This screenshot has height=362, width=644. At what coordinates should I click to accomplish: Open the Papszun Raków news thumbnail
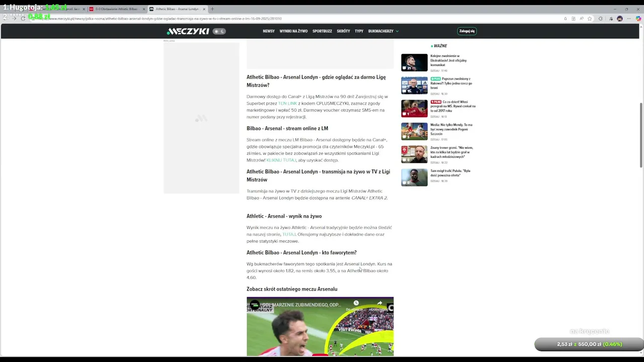414,85
